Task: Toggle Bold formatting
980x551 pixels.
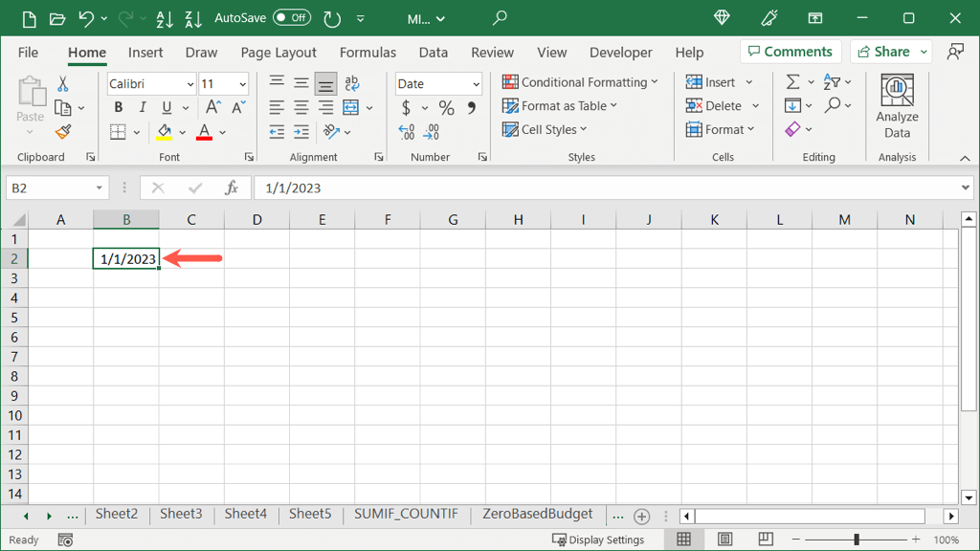Action: pos(119,107)
